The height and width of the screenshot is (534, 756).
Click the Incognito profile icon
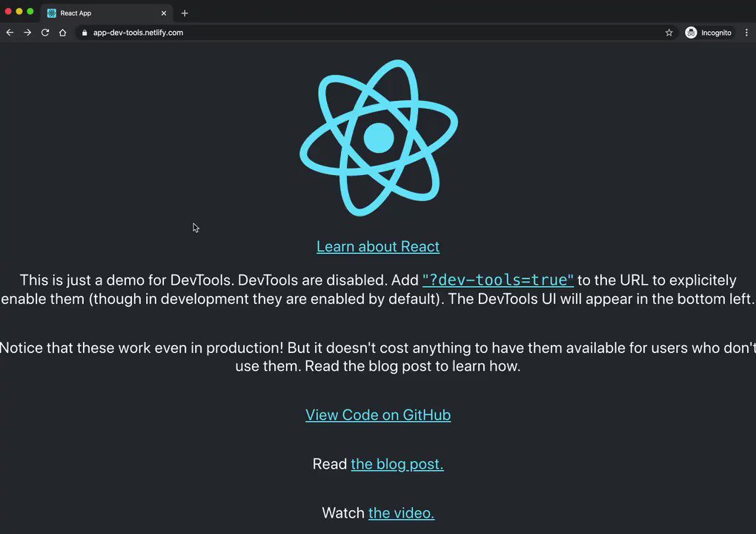[689, 33]
